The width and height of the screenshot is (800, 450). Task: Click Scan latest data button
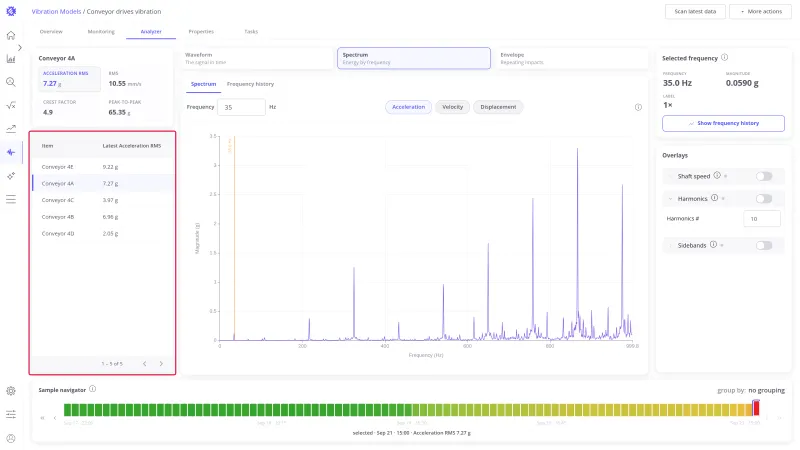695,11
